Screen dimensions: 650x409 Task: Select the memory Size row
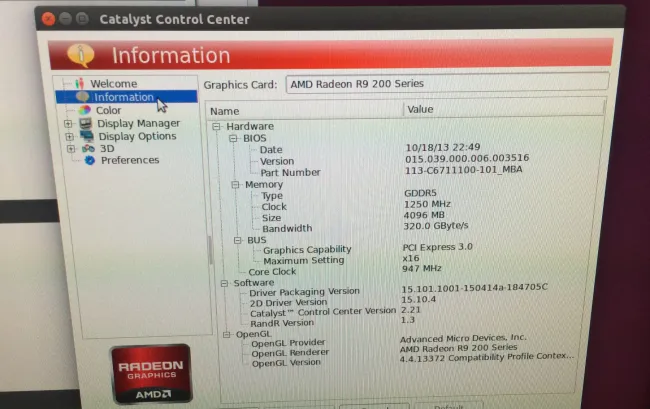click(272, 218)
